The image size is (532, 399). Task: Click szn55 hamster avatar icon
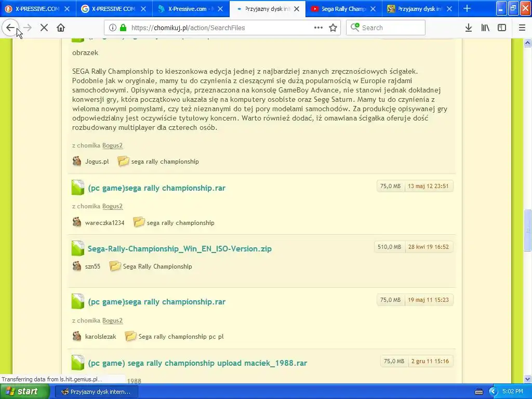(x=77, y=266)
